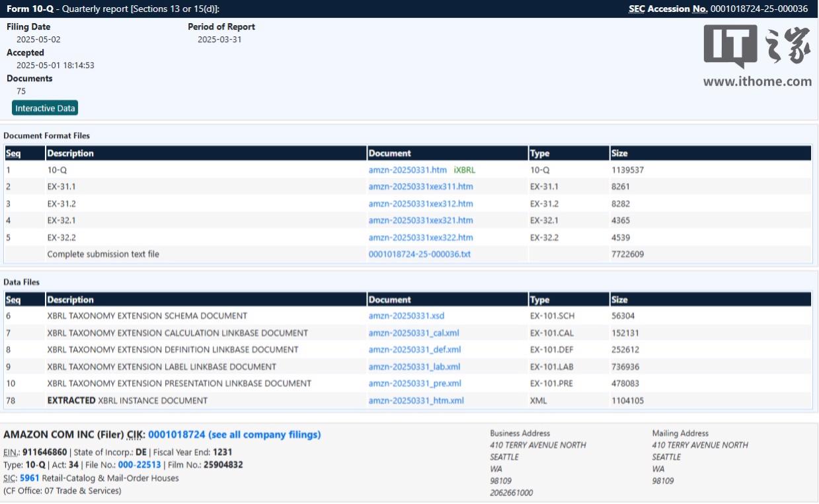Select 'XBRL TAXONOMY EXTENSION SCHEMA DOCUMENT' description
This screenshot has height=504, width=819.
click(x=147, y=316)
